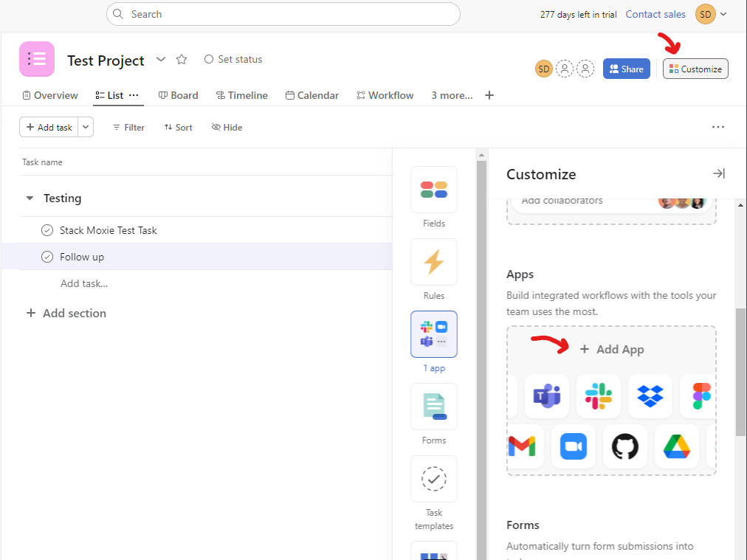Open the Task templates tile
Image resolution: width=747 pixels, height=560 pixels.
[x=433, y=479]
